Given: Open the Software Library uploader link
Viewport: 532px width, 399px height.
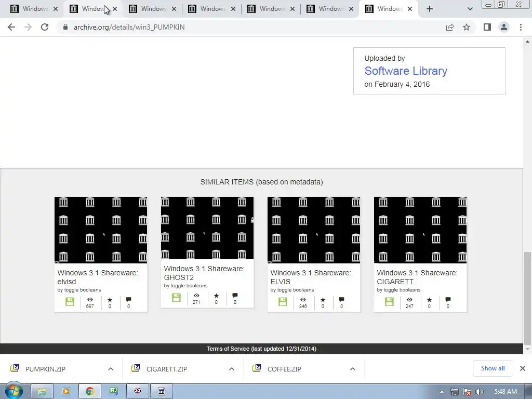Looking at the screenshot, I should click(x=406, y=71).
